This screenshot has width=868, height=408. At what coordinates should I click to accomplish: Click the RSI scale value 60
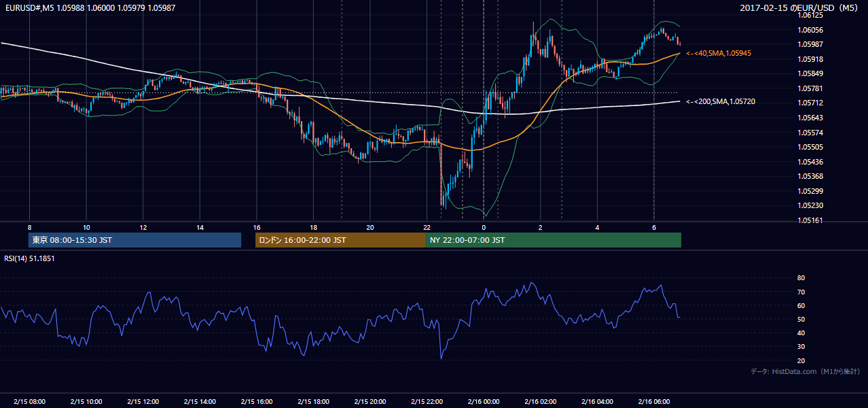(801, 305)
